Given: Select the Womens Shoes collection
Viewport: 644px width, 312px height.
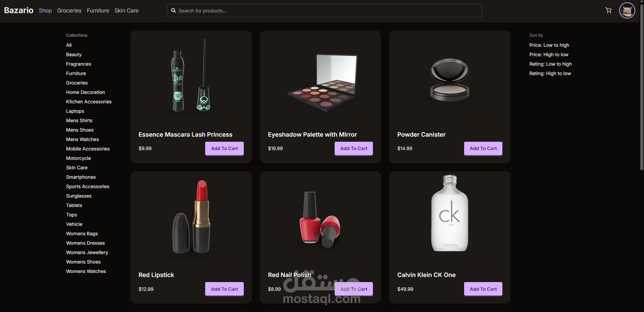Looking at the screenshot, I should tap(83, 262).
